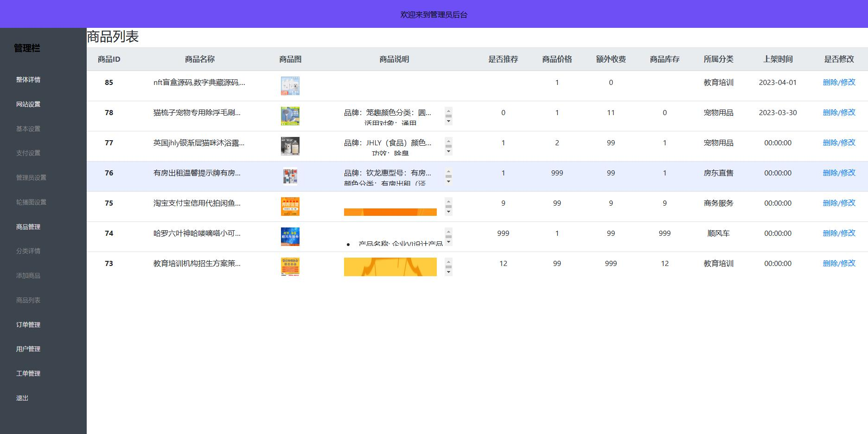This screenshot has width=868, height=434.
Task: Click up arrow of product 76 description scrollbar
Action: tap(448, 171)
